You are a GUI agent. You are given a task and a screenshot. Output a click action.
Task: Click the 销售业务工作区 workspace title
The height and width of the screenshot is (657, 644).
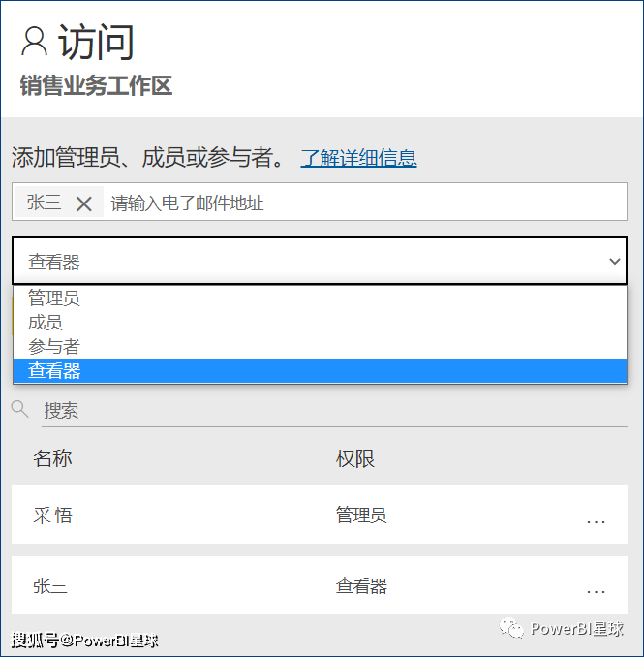pyautogui.click(x=96, y=86)
